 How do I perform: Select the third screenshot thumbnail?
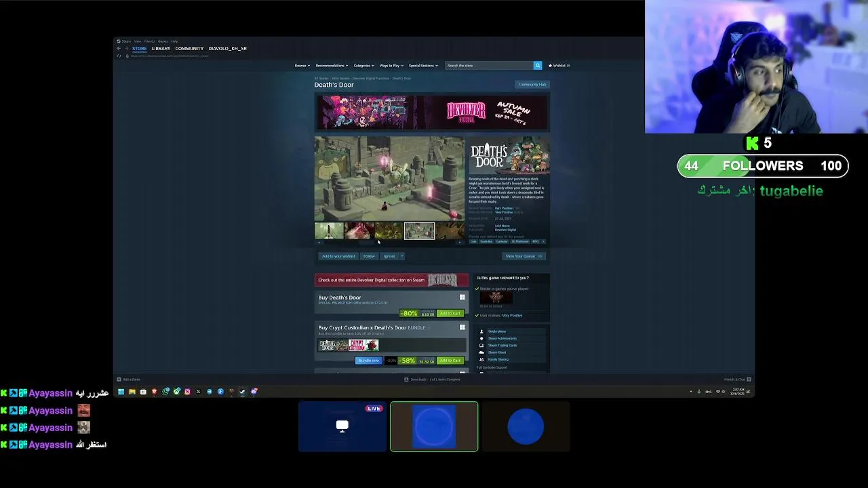coord(389,231)
